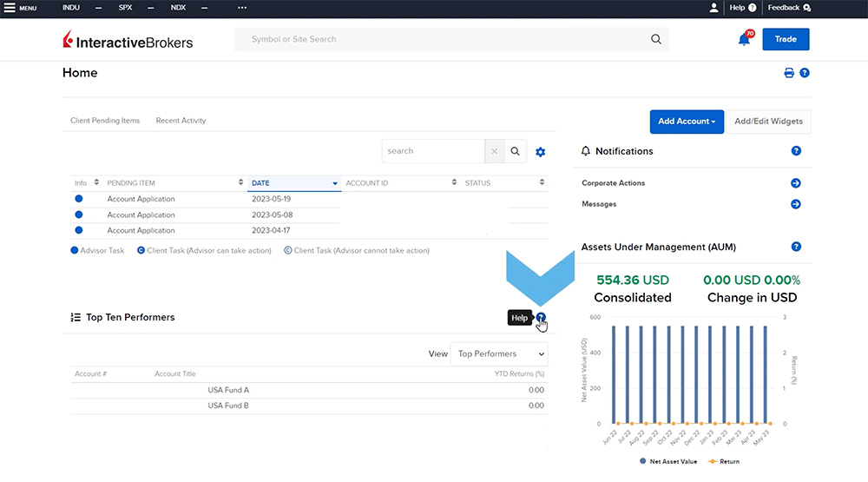This screenshot has width=868, height=482.
Task: Open settings gear for pending items
Action: pos(541,152)
